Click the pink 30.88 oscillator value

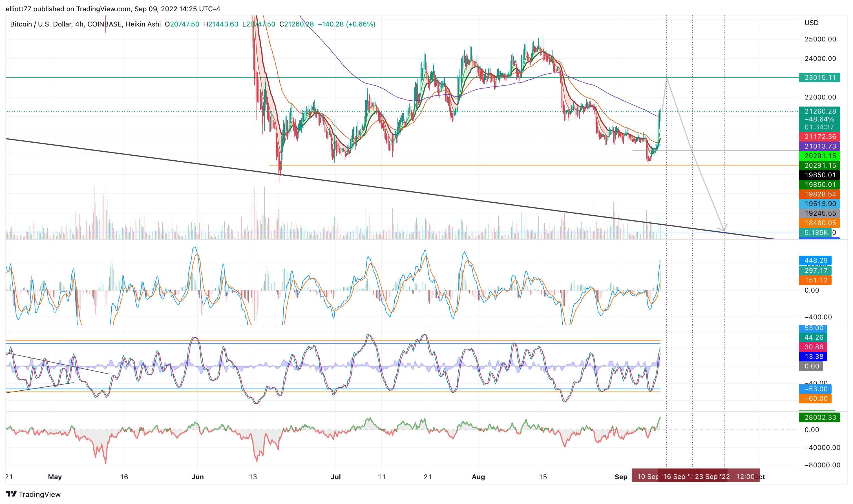813,347
